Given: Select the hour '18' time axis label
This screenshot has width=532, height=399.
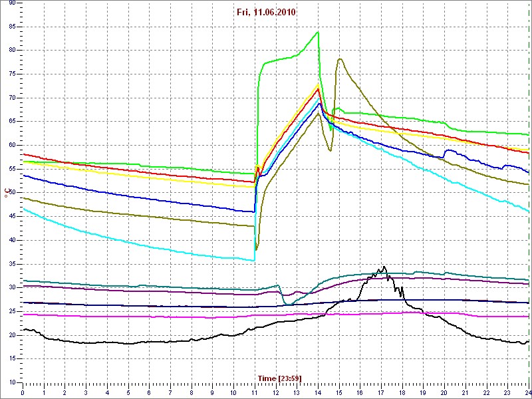Looking at the screenshot, I should 402,393.
